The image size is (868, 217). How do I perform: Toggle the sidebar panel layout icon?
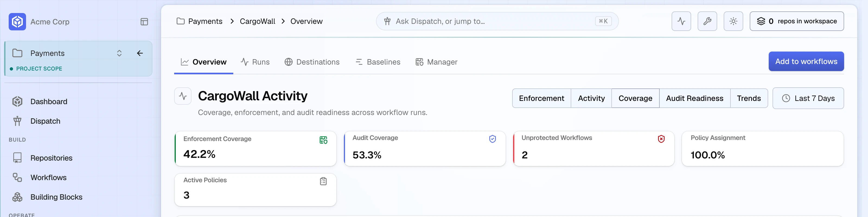point(144,22)
